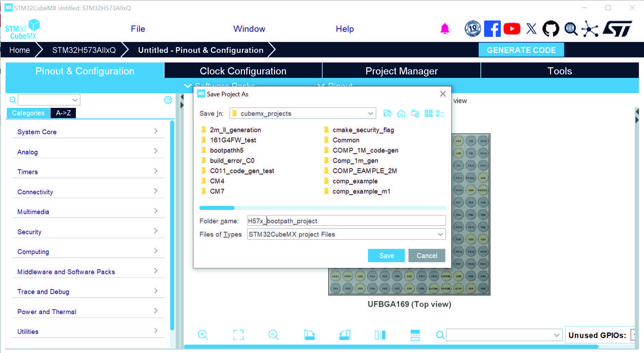Select the Pinout & Configuration tab
Screen dimensions: 644x353
click(x=85, y=71)
